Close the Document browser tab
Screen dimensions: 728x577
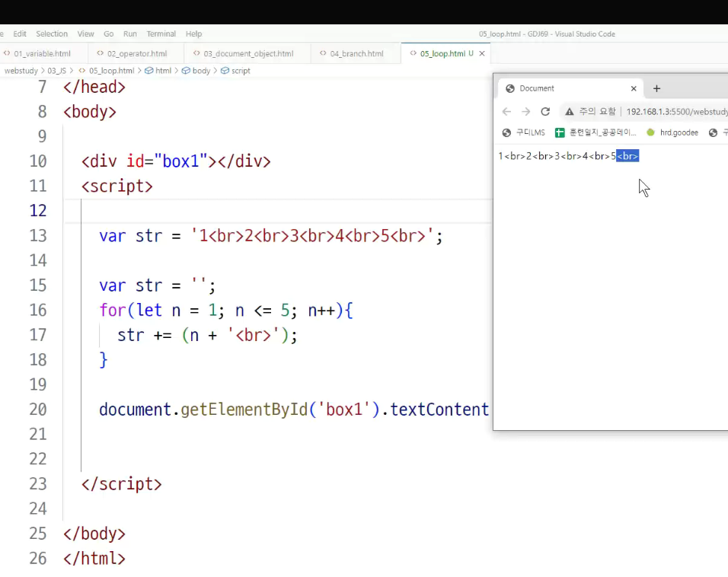point(634,88)
